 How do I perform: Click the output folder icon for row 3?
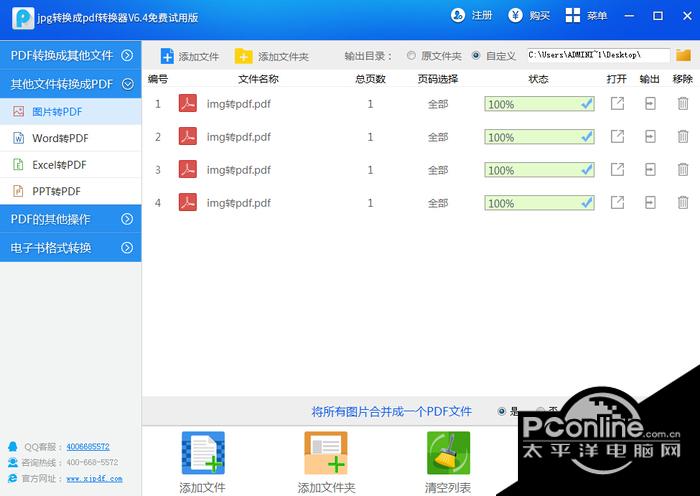click(650, 170)
